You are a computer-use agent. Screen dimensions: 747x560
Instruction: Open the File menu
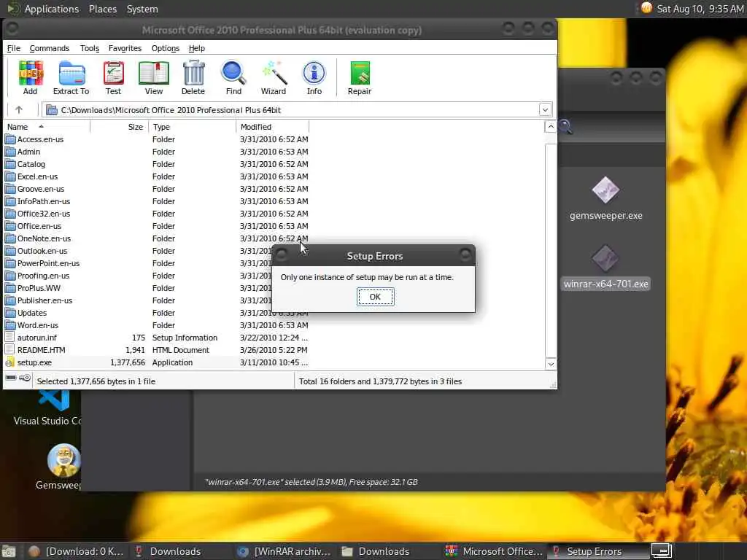pos(13,48)
